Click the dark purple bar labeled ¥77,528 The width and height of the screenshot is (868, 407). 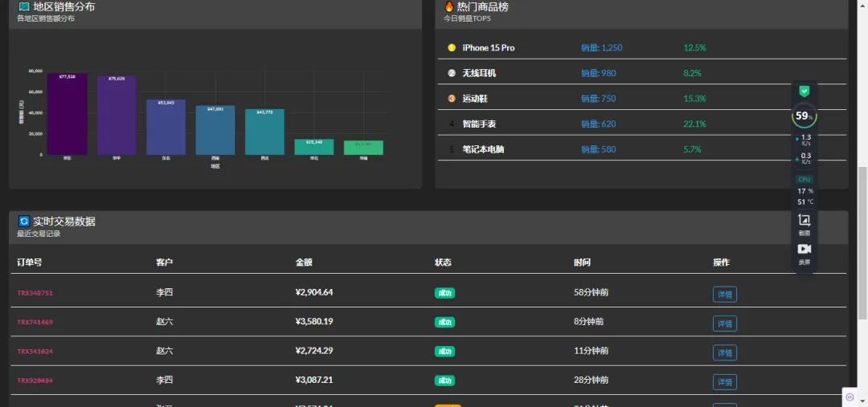point(67,114)
